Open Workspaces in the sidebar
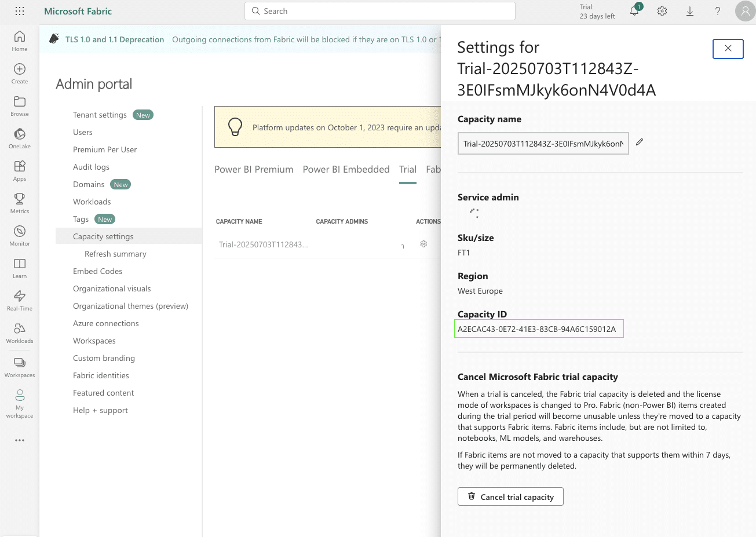The image size is (756, 537). (20, 367)
